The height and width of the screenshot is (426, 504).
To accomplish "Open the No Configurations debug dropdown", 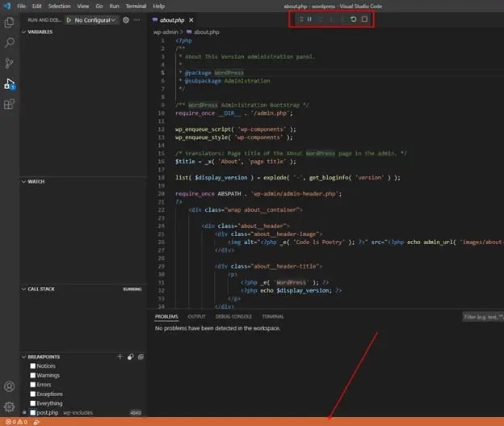I will (96, 19).
